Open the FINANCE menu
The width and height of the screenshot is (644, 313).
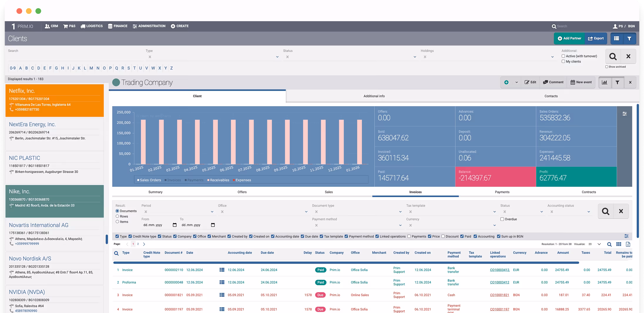118,26
